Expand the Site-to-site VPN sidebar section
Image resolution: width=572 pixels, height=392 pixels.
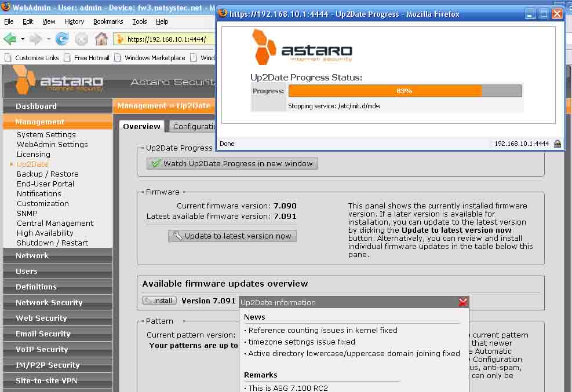coord(57,380)
